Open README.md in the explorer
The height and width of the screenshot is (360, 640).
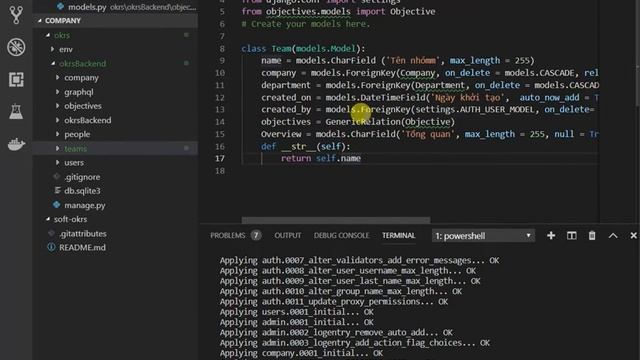[x=82, y=247]
